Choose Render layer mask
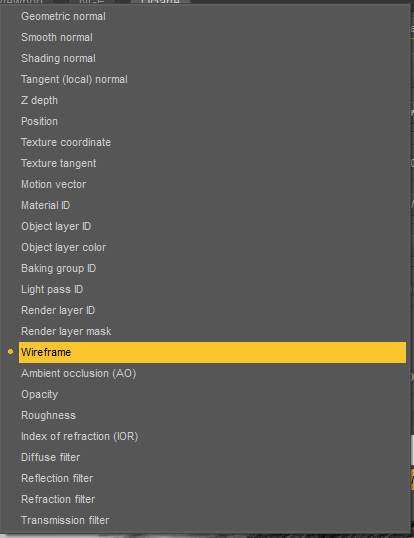 (212, 331)
